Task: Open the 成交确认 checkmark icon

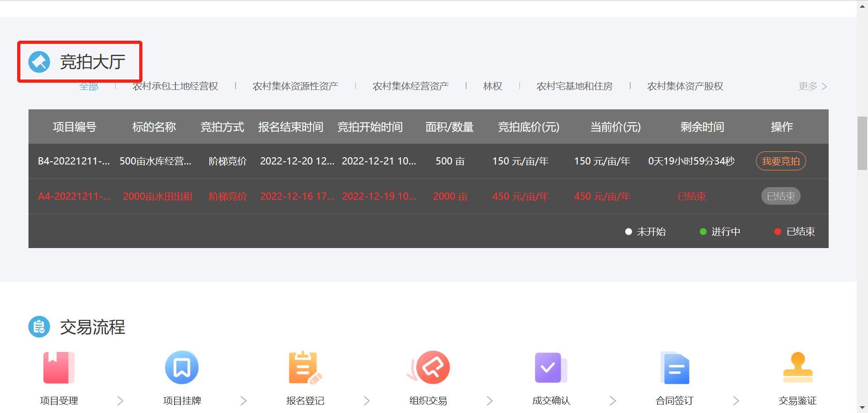Action: (x=551, y=368)
